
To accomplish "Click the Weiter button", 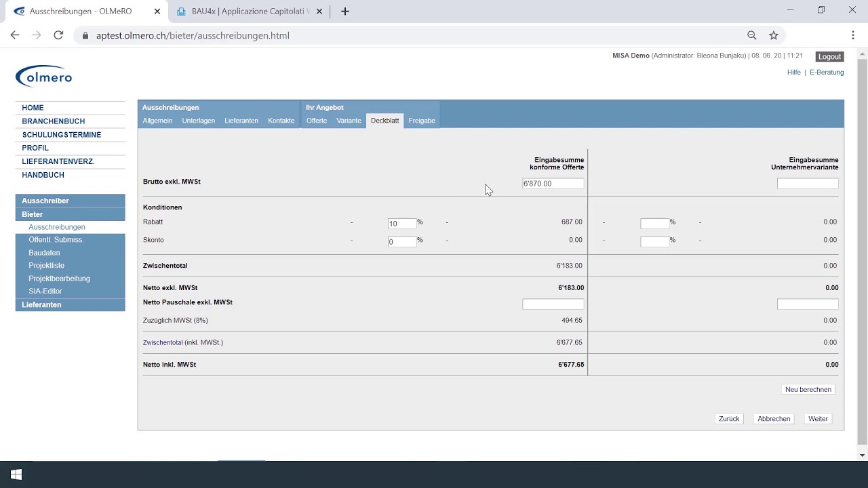I will click(818, 419).
